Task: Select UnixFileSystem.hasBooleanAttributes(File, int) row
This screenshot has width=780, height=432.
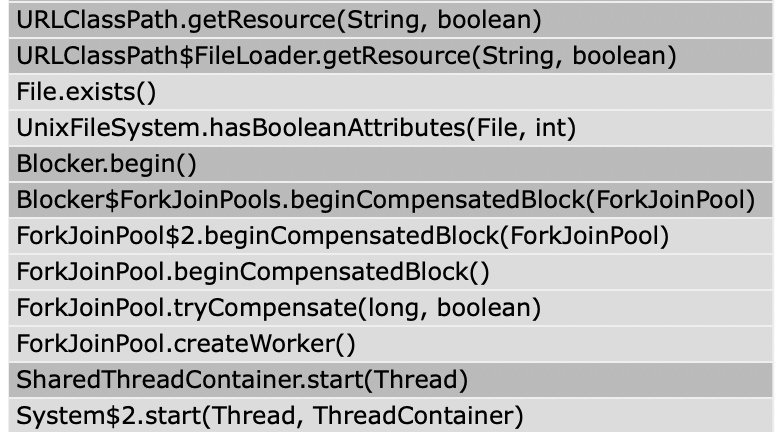Action: [390, 128]
